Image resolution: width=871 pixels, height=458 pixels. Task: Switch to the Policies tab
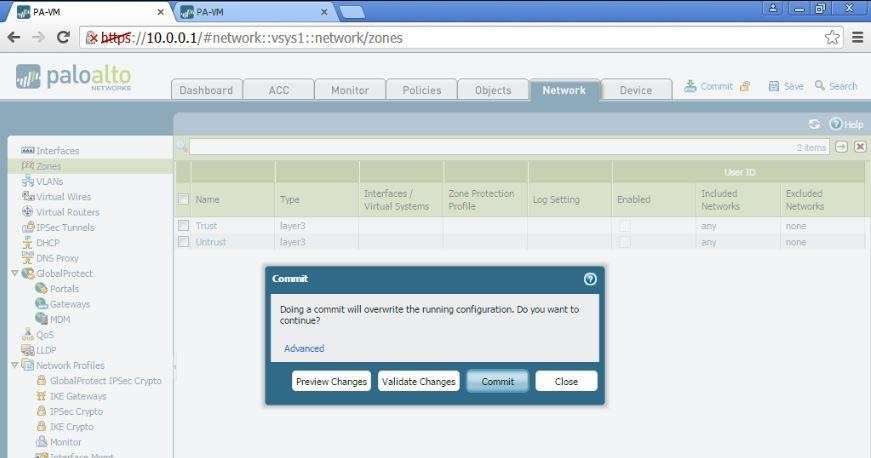coord(421,90)
